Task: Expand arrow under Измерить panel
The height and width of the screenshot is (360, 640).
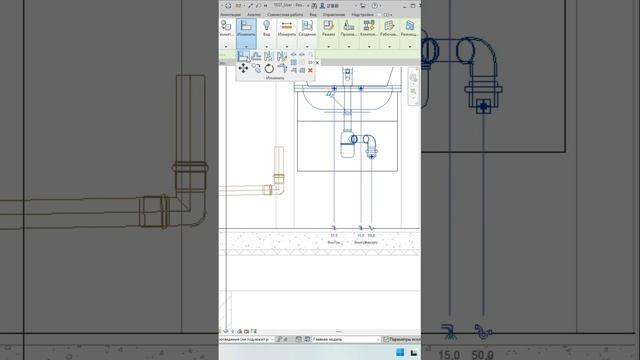Action: pos(287,47)
